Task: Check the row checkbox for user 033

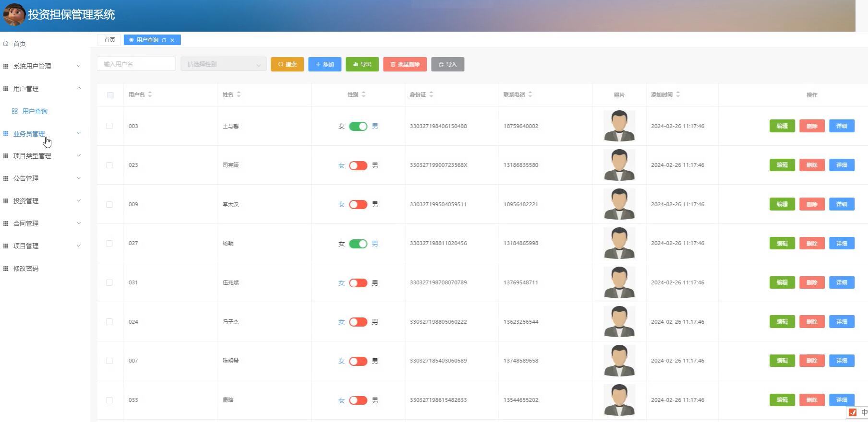Action: click(109, 400)
